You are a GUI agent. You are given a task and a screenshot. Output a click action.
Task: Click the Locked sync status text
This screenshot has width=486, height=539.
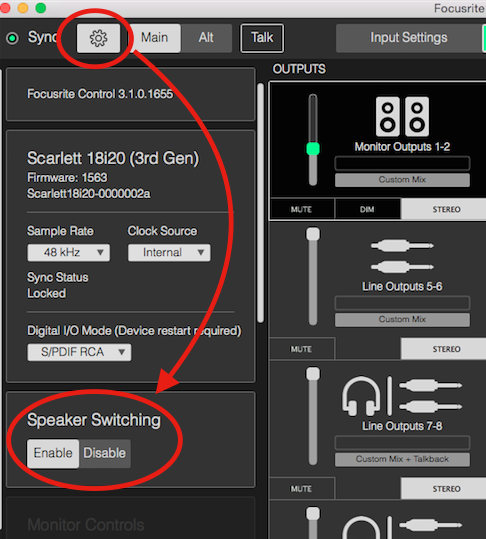pyautogui.click(x=46, y=294)
